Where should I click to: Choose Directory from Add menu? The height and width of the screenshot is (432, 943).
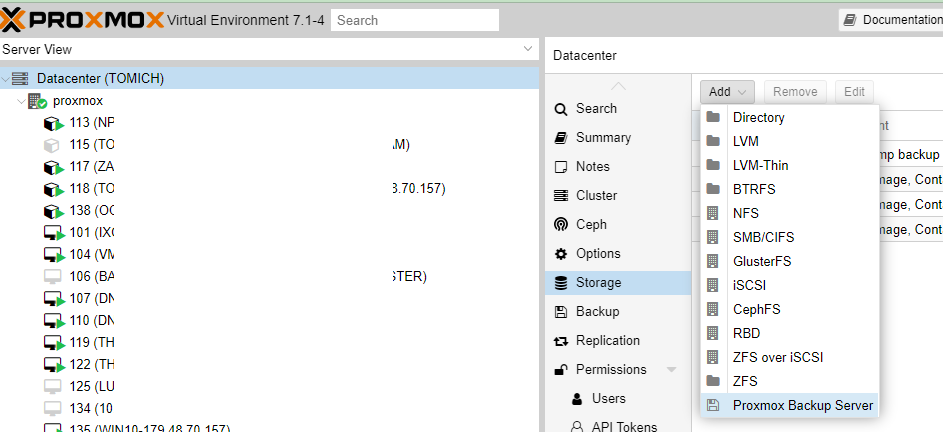(789, 117)
